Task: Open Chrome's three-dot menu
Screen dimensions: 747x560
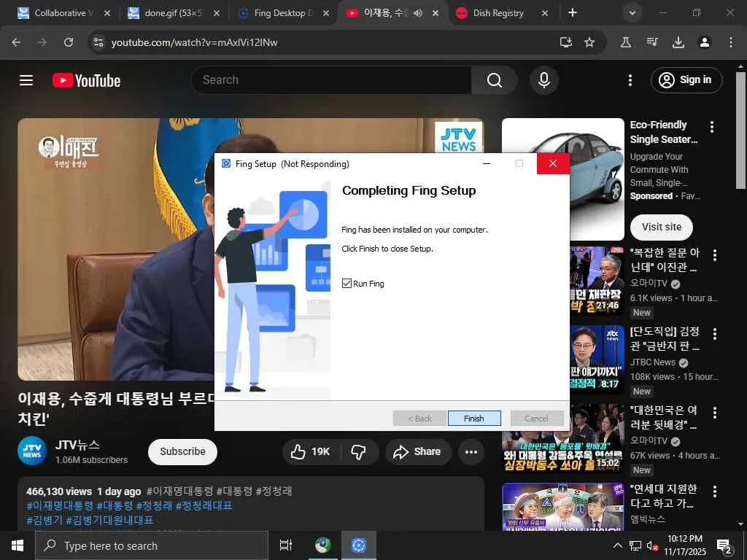Action: [x=731, y=42]
